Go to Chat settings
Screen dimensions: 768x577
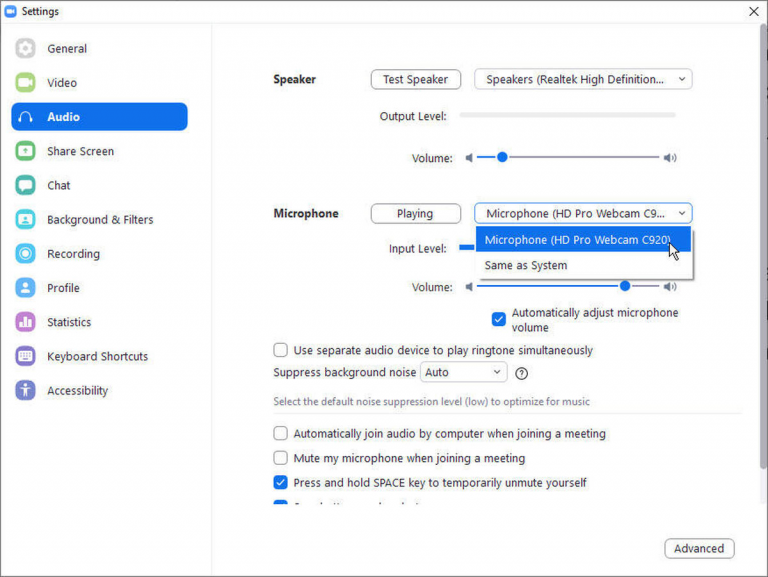click(x=59, y=186)
